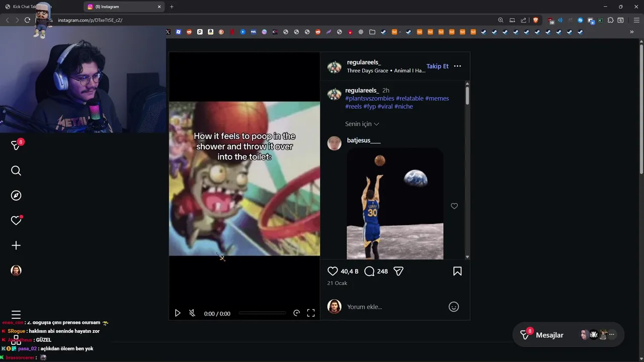Click the comments panel scrollbar
Image resolution: width=644 pixels, height=362 pixels.
click(x=467, y=96)
